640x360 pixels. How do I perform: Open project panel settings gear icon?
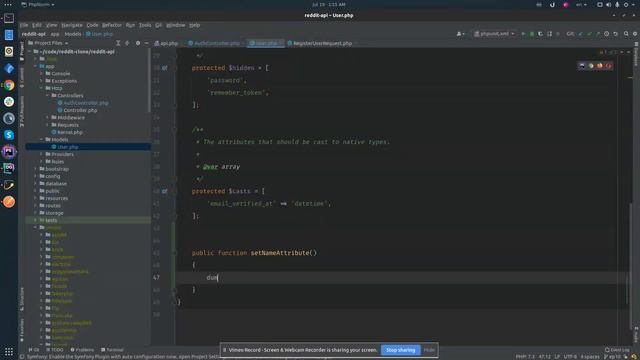(x=138, y=43)
